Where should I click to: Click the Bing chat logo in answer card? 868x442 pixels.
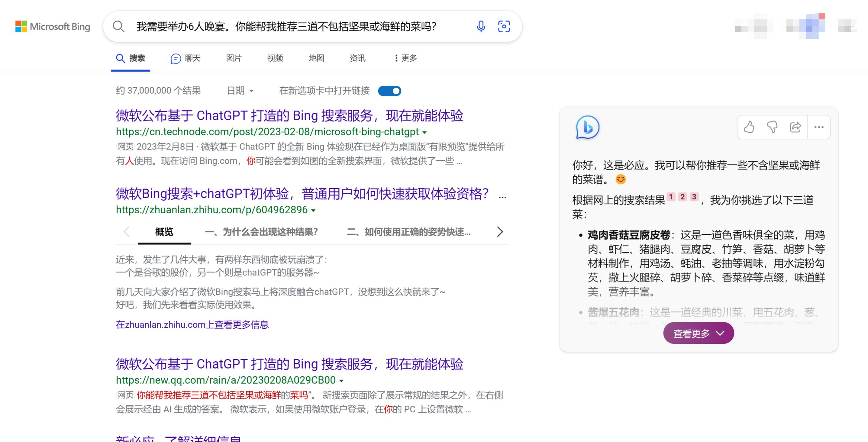click(588, 127)
